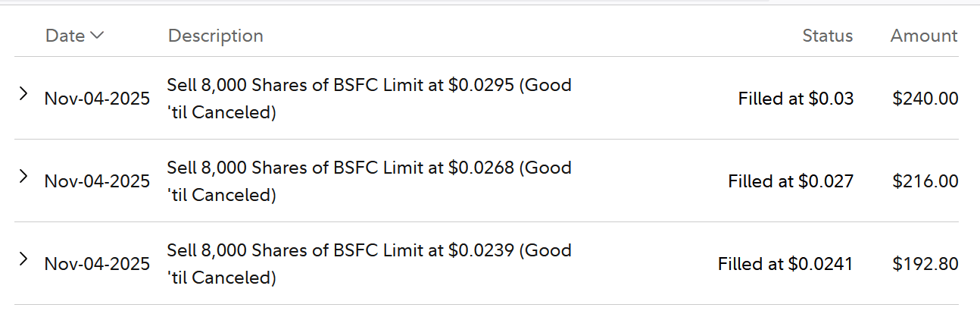Viewport: 980px width, 314px height.
Task: Click the $192.80 amount
Action: coord(925,264)
